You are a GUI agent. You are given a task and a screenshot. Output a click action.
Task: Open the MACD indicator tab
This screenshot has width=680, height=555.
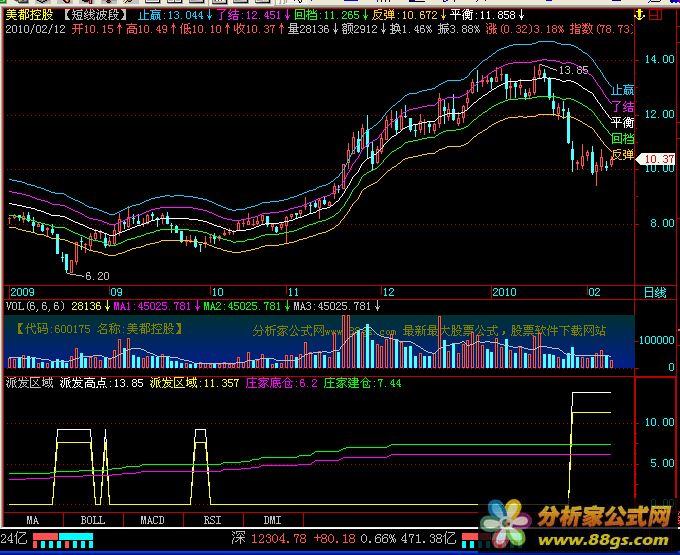(x=152, y=520)
